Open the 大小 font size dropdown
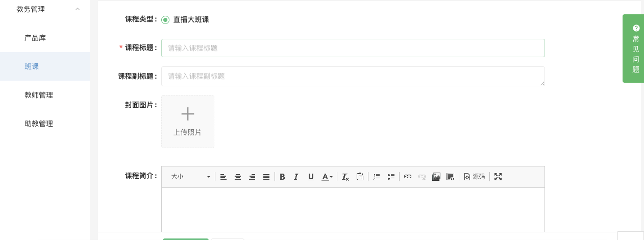This screenshot has height=240, width=644. click(190, 177)
